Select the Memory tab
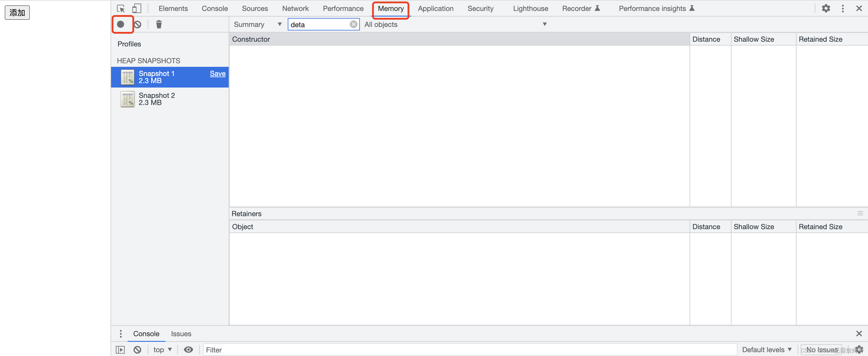 point(391,9)
